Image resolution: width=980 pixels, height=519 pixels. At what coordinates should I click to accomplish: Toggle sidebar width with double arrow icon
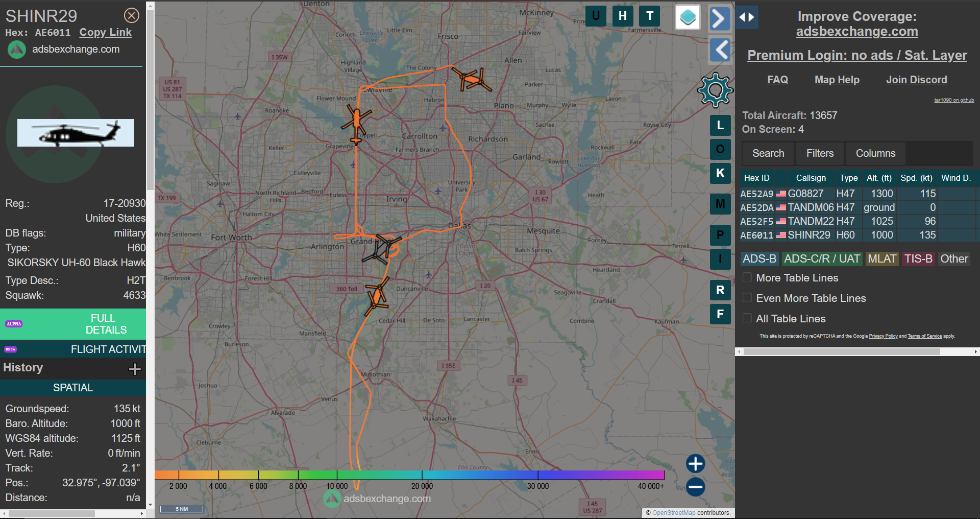click(747, 17)
